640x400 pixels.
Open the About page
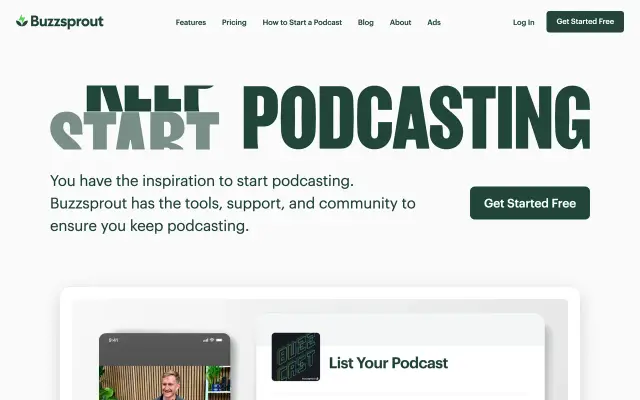tap(400, 22)
